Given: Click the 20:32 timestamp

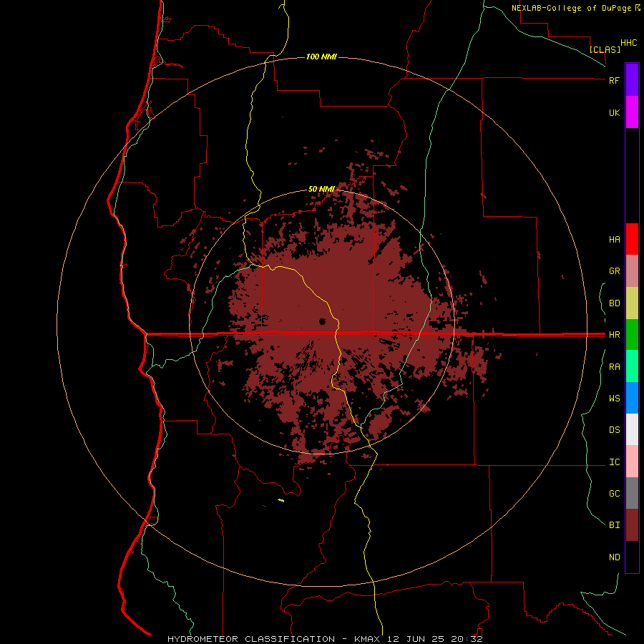Looking at the screenshot, I should (466, 639).
